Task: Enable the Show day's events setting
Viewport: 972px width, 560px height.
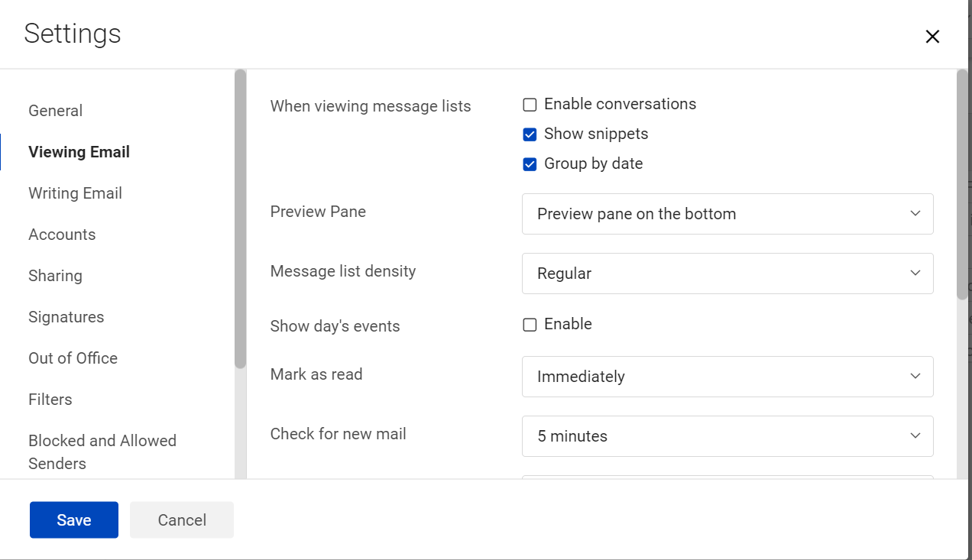Action: click(530, 324)
